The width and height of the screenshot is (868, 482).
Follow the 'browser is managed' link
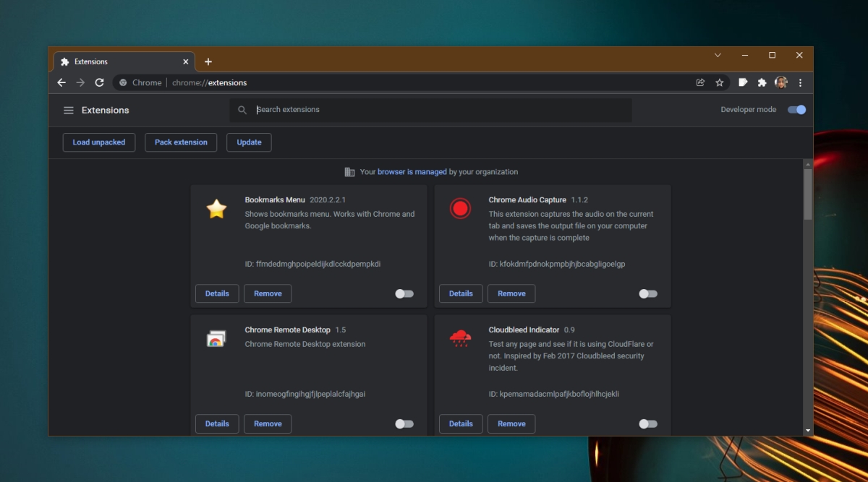412,172
